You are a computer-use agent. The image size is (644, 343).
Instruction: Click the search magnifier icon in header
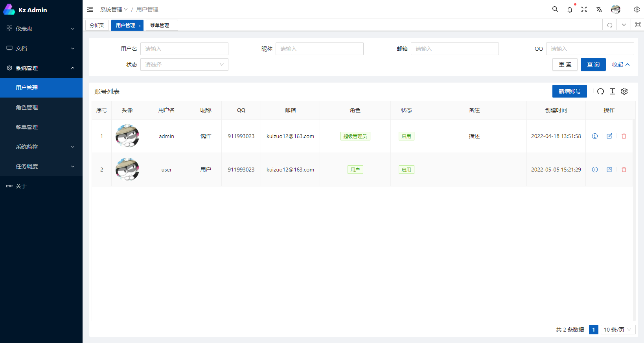(555, 9)
